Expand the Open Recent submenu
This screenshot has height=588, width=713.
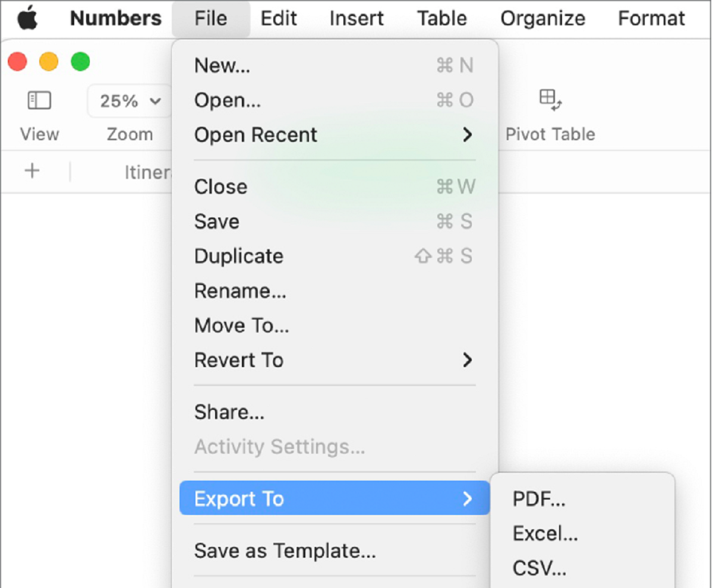click(x=255, y=135)
